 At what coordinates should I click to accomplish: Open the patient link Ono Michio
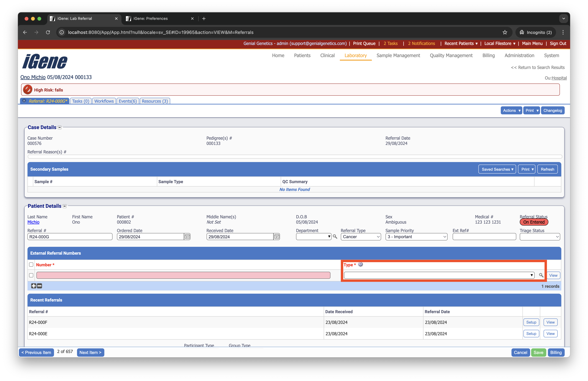coord(33,77)
